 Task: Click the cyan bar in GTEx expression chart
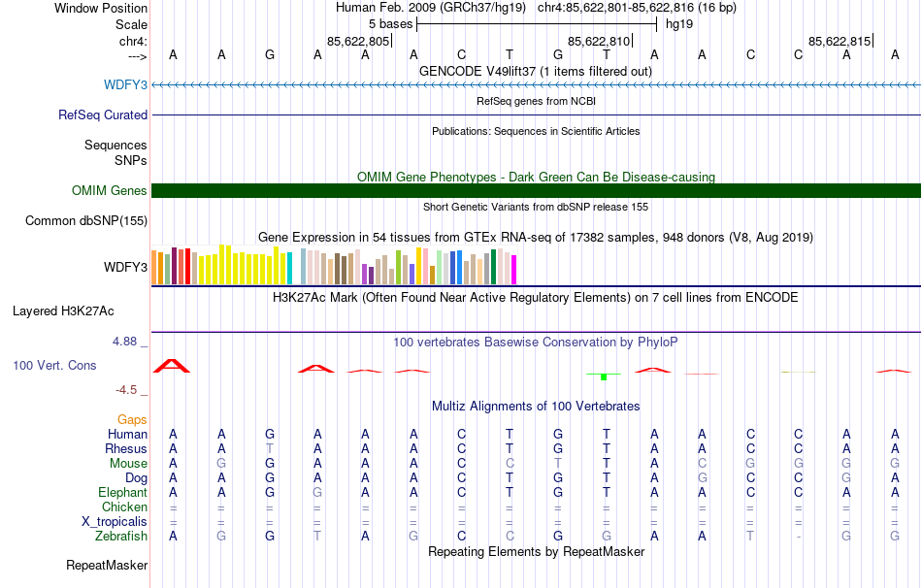pos(289,269)
